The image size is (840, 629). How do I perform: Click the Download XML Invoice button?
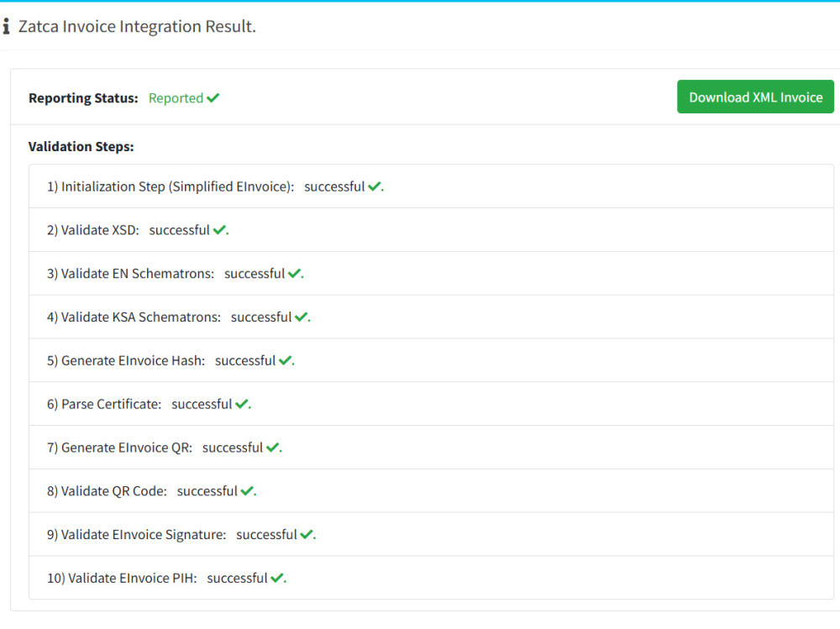(x=755, y=97)
